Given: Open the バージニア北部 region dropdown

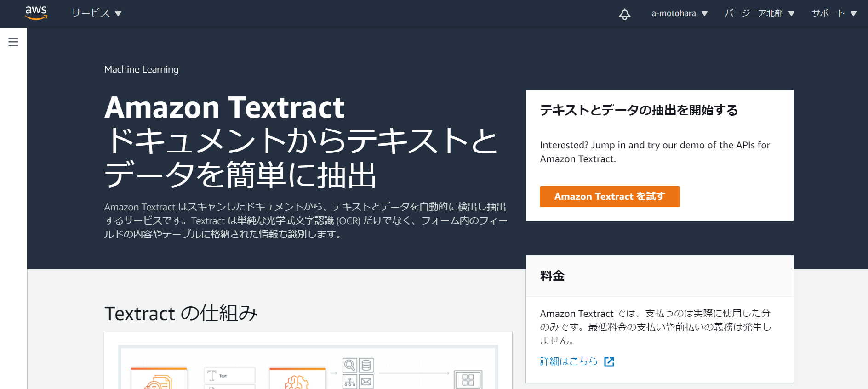Looking at the screenshot, I should (759, 13).
